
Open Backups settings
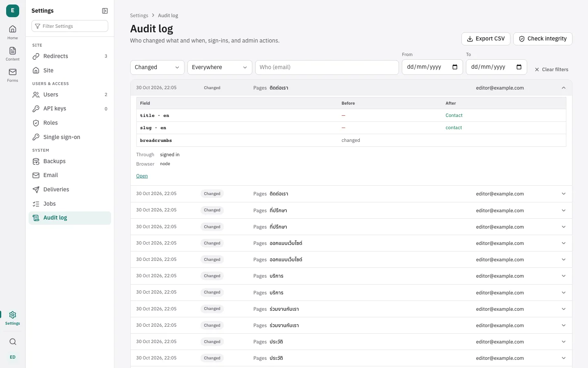[x=70, y=161]
